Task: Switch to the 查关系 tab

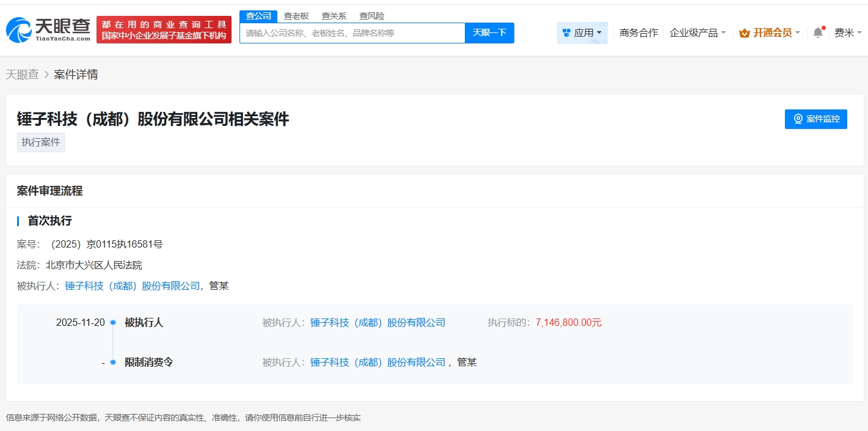Action: pyautogui.click(x=334, y=17)
